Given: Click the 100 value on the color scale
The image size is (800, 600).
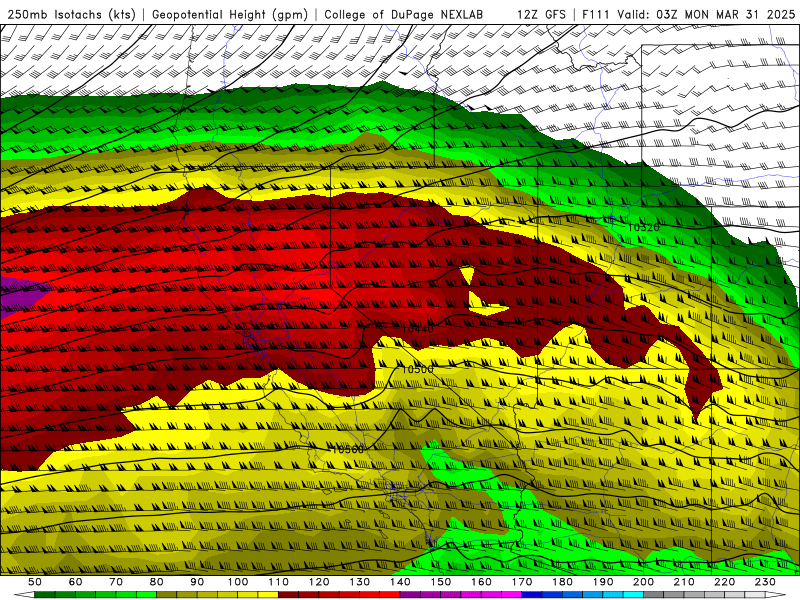Looking at the screenshot, I should (x=238, y=582).
